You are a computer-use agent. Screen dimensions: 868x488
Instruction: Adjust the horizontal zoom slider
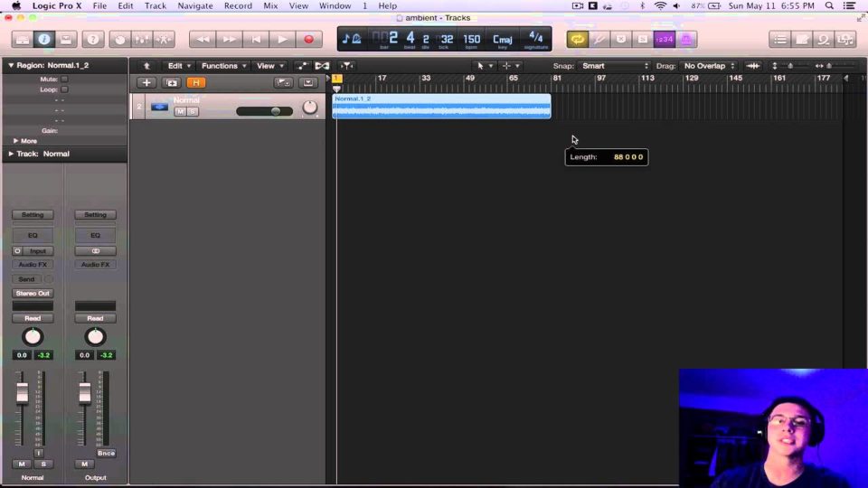829,66
